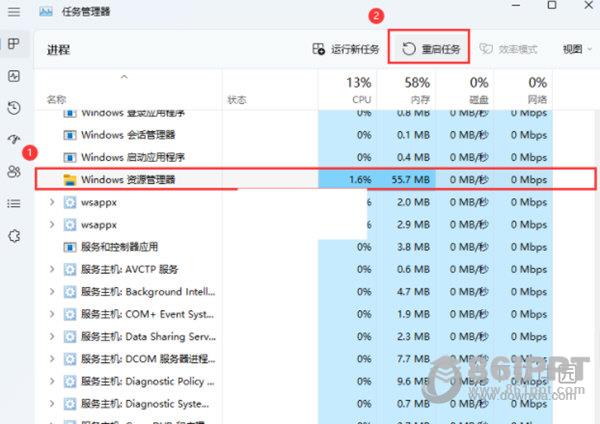Click the Data Sharing Serv... gear icon
The height and width of the screenshot is (424, 600).
(x=70, y=337)
